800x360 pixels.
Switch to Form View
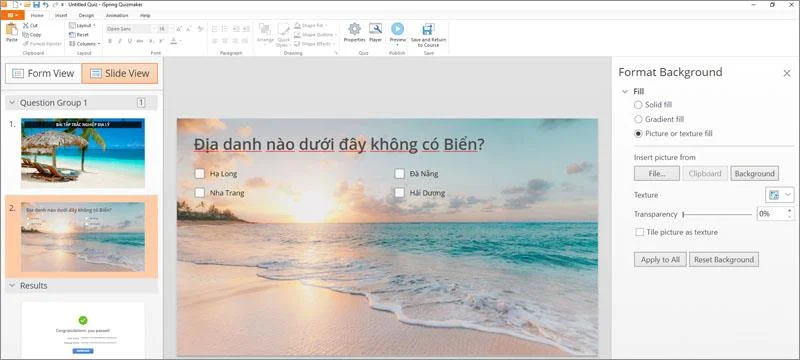[x=43, y=73]
